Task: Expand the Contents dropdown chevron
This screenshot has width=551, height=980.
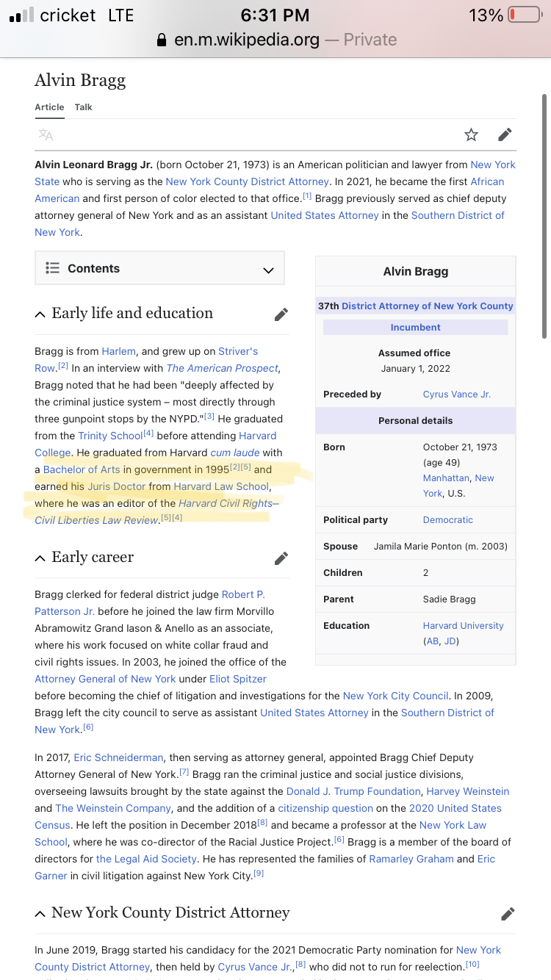Action: pyautogui.click(x=268, y=270)
